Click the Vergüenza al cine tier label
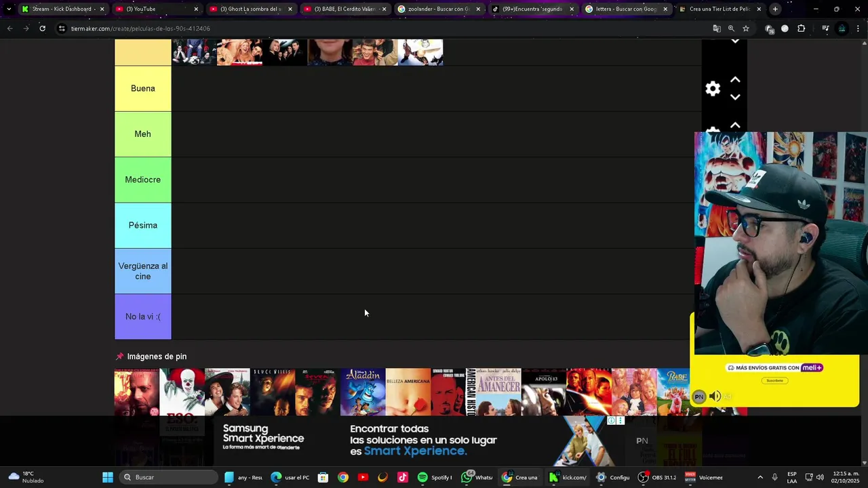This screenshot has height=488, width=868. (x=143, y=271)
